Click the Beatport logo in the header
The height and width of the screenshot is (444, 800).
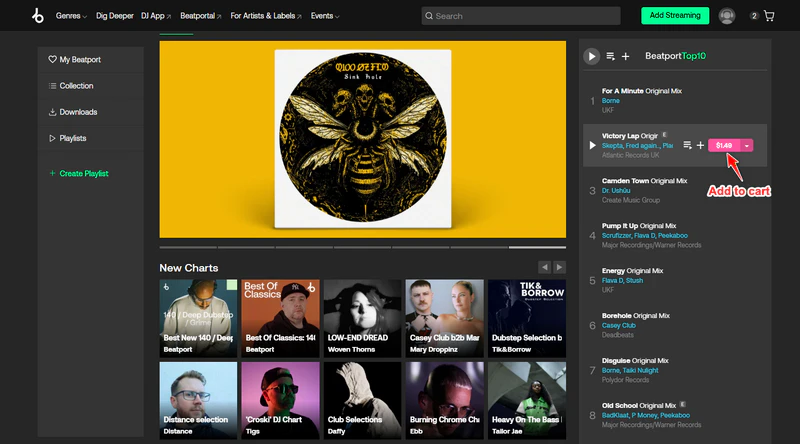38,16
